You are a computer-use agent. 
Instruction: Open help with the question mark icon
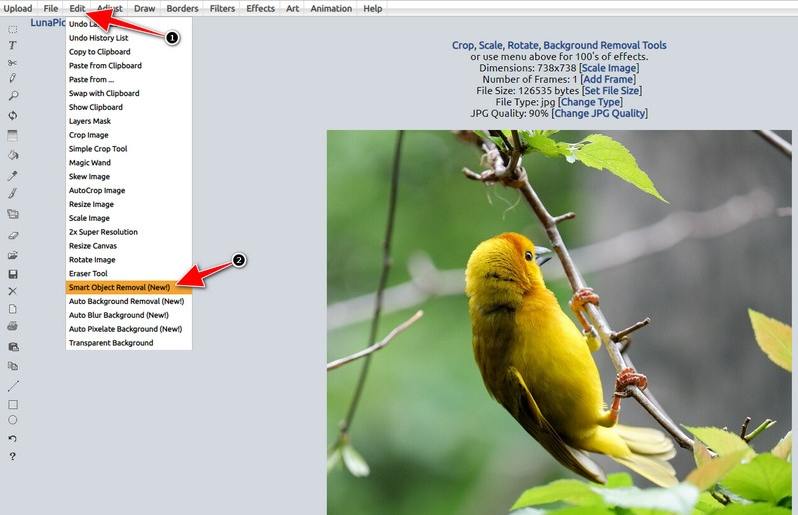(13, 456)
